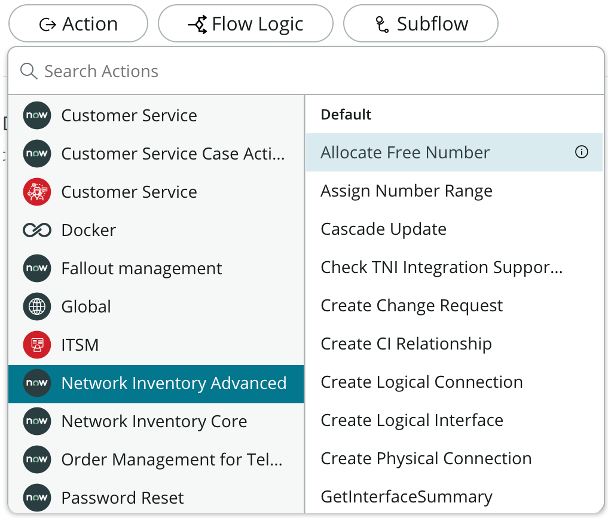Select the ITSM category

[156, 345]
